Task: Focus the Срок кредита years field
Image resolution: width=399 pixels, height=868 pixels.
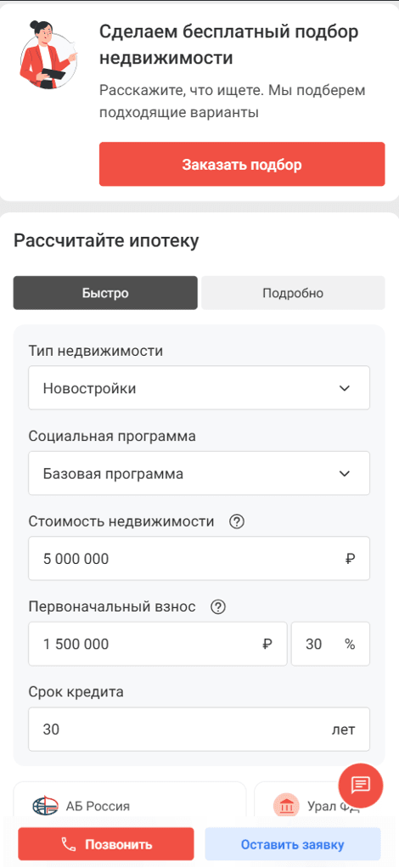Action: click(x=199, y=729)
